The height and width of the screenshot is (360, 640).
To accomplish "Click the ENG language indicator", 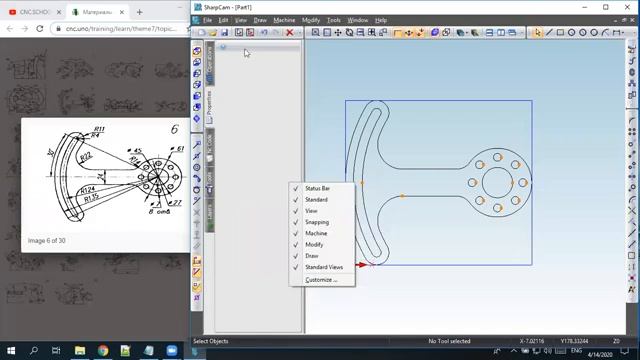I will pyautogui.click(x=576, y=351).
